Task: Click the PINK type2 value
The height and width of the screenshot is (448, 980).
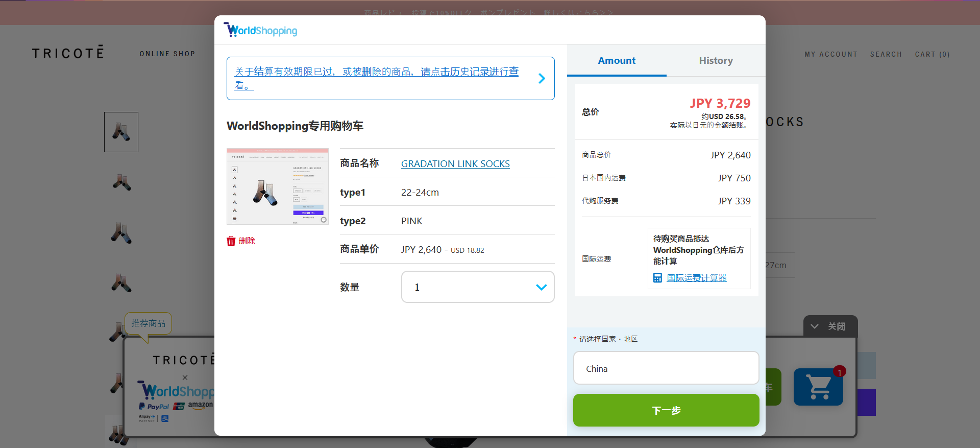Action: coord(412,221)
